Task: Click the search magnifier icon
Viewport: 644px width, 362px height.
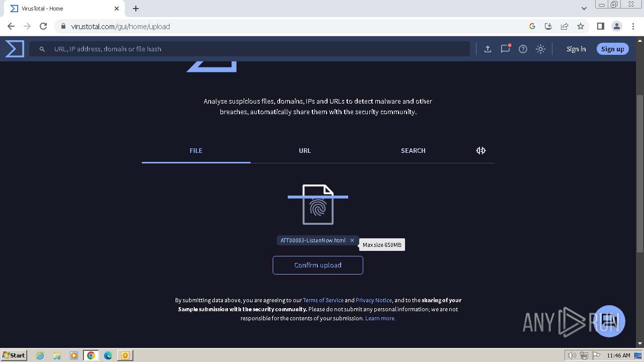Action: tap(42, 49)
